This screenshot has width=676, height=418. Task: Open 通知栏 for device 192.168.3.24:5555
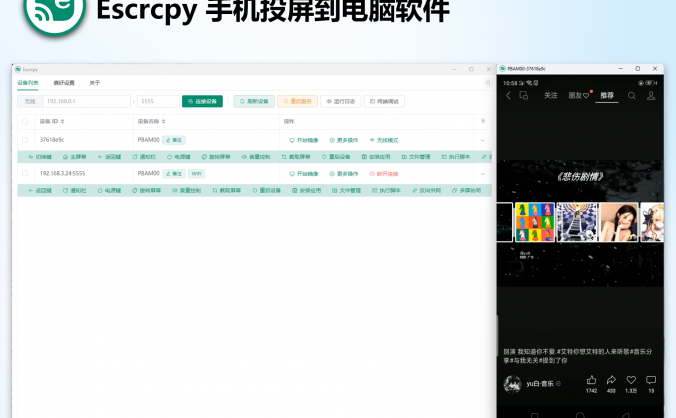(x=75, y=190)
